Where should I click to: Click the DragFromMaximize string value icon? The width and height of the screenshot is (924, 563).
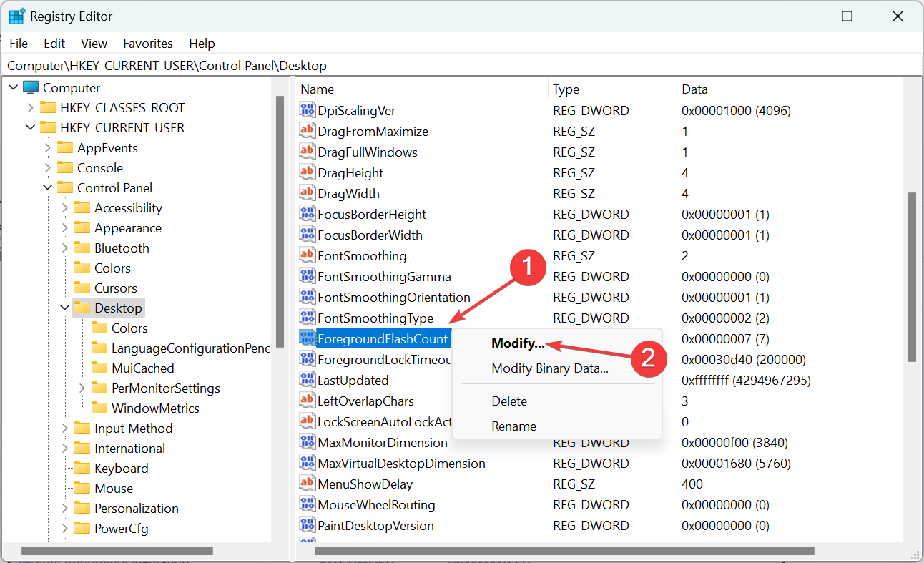point(307,132)
